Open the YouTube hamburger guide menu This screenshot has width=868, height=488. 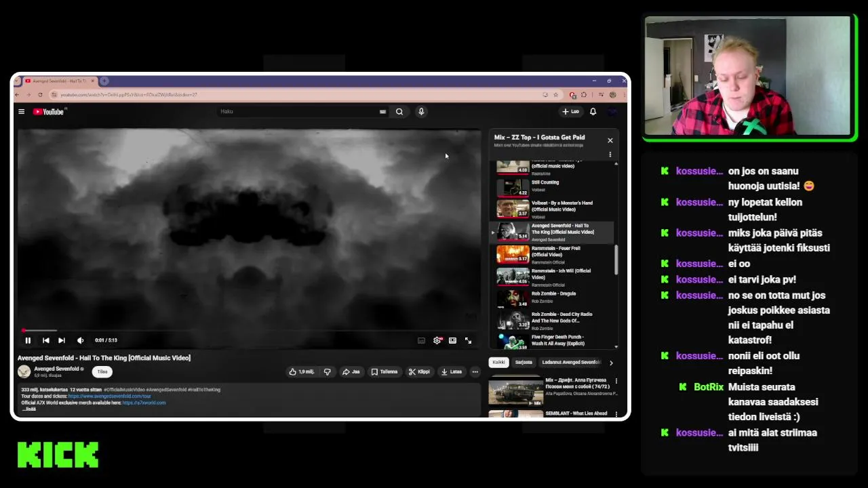[x=22, y=112]
